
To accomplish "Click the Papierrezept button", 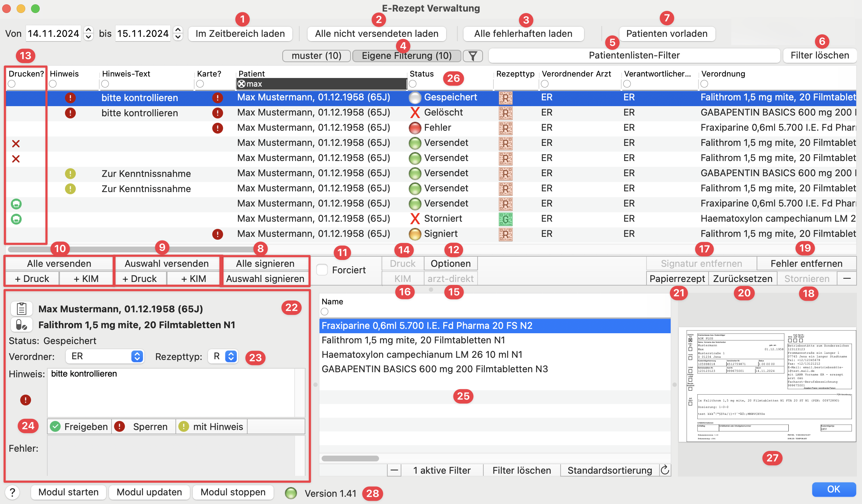I will coord(677,279).
